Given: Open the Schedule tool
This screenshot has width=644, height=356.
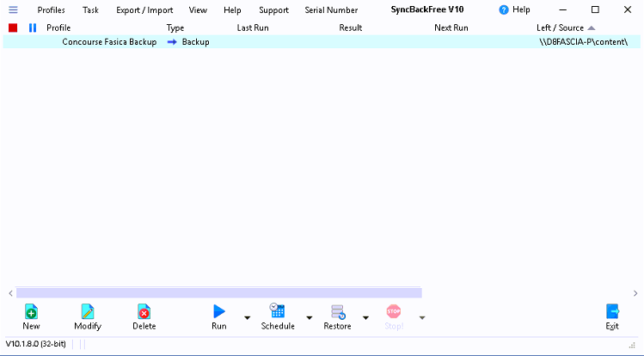Looking at the screenshot, I should [277, 312].
